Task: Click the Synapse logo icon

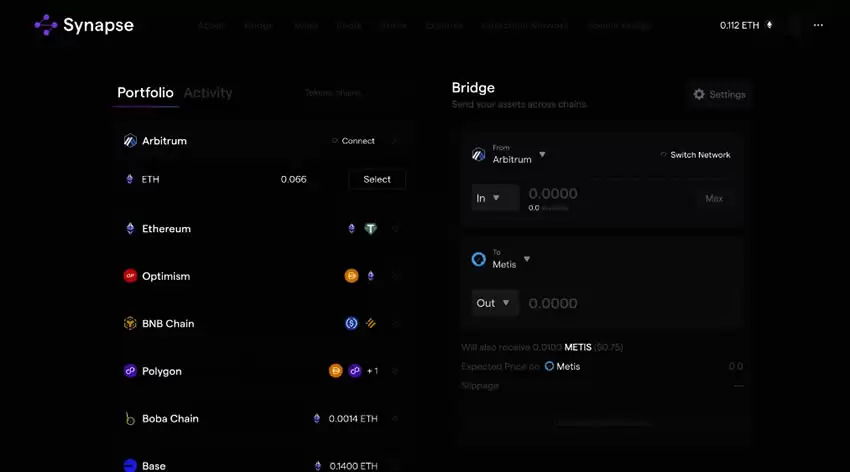Action: [x=46, y=25]
